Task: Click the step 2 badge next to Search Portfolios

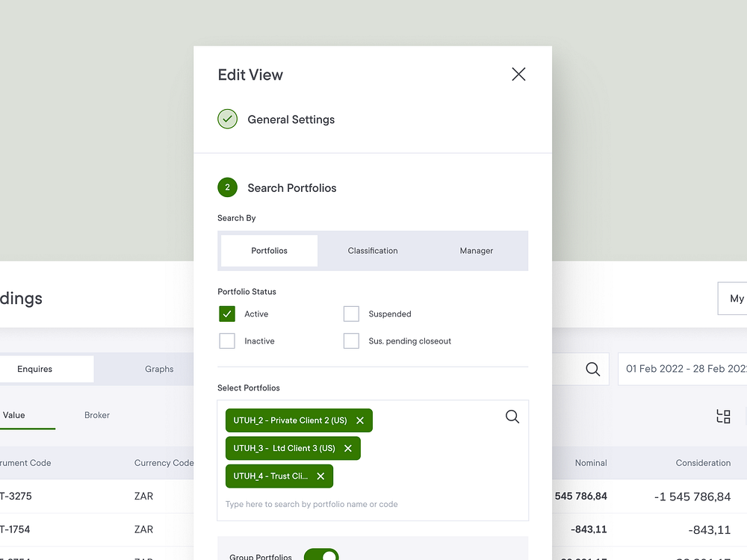Action: [227, 187]
